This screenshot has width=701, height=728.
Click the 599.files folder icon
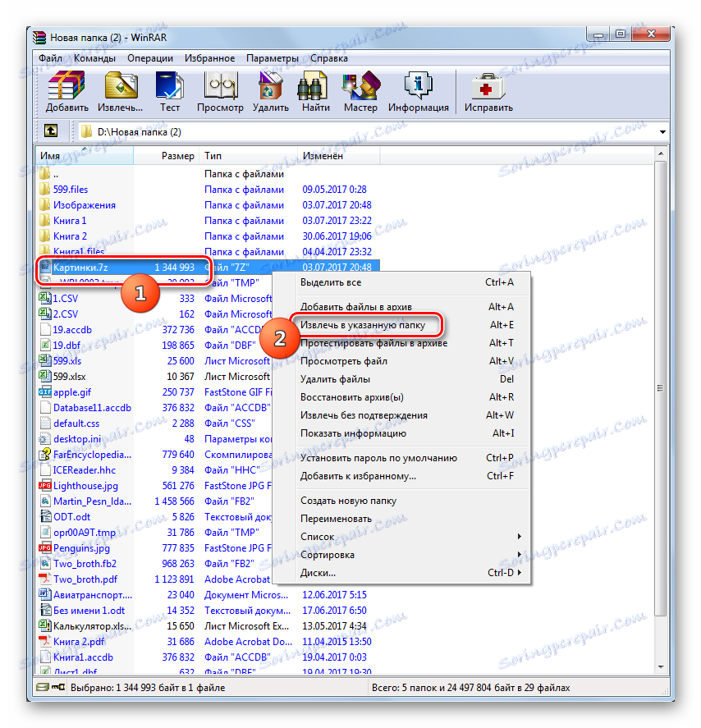click(44, 190)
